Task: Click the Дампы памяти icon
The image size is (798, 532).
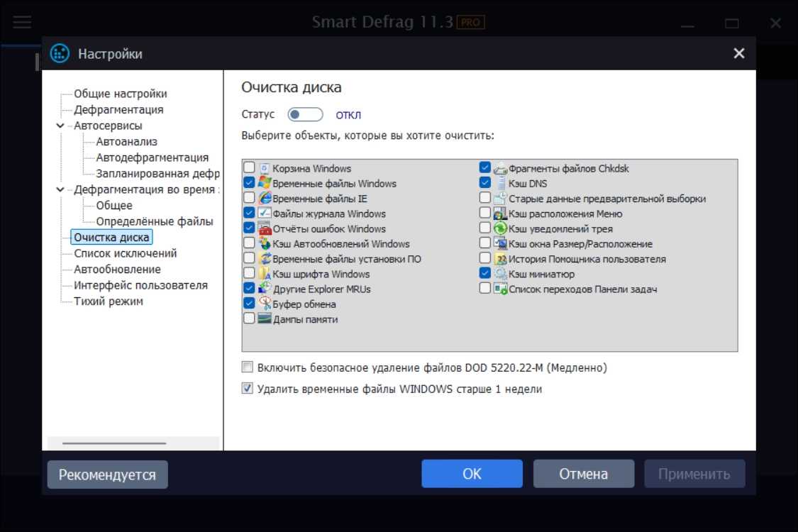Action: (264, 318)
